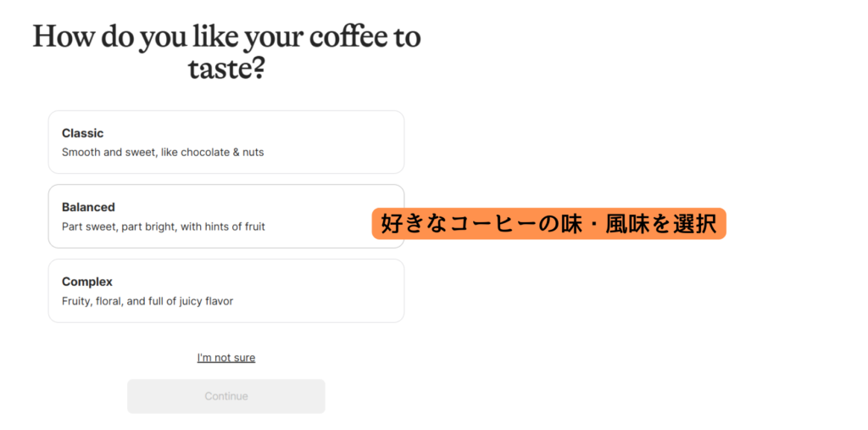Click the orange Japanese annotation label
868x430 pixels.
pos(548,224)
